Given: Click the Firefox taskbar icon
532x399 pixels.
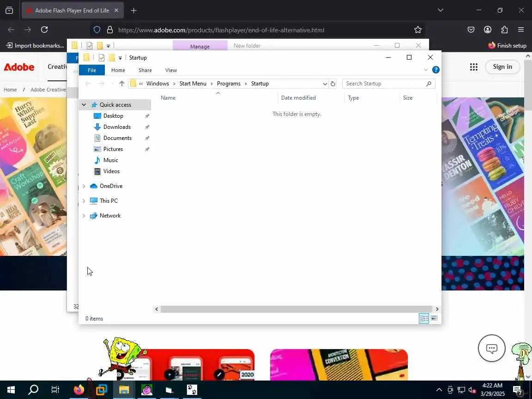Looking at the screenshot, I should pyautogui.click(x=79, y=390).
